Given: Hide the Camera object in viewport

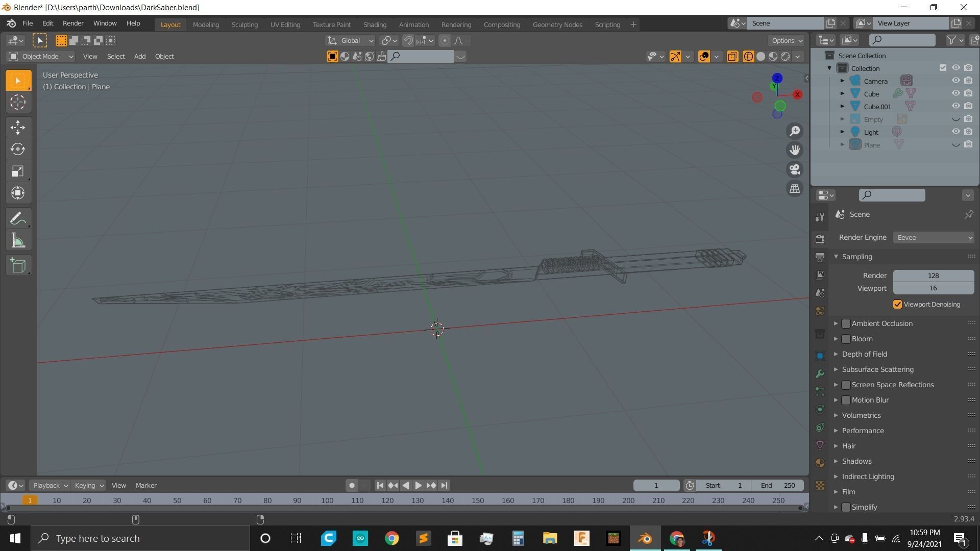Looking at the screenshot, I should pos(955,81).
